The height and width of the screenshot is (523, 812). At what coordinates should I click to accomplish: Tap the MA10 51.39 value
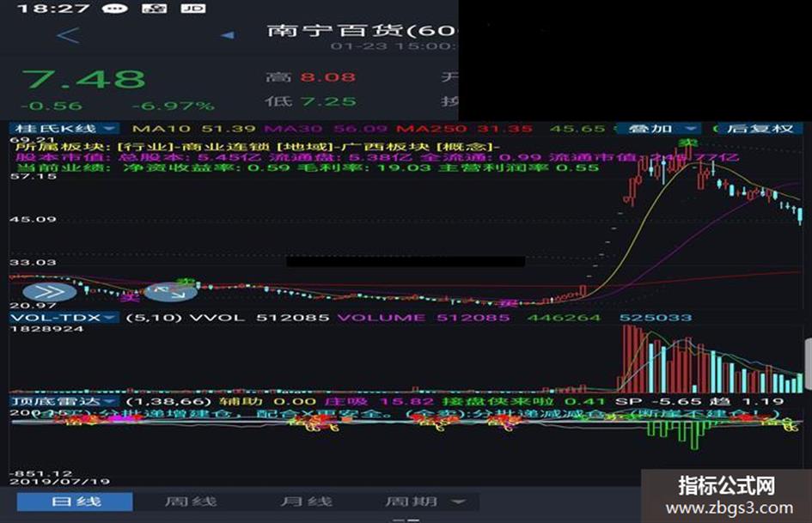click(193, 129)
